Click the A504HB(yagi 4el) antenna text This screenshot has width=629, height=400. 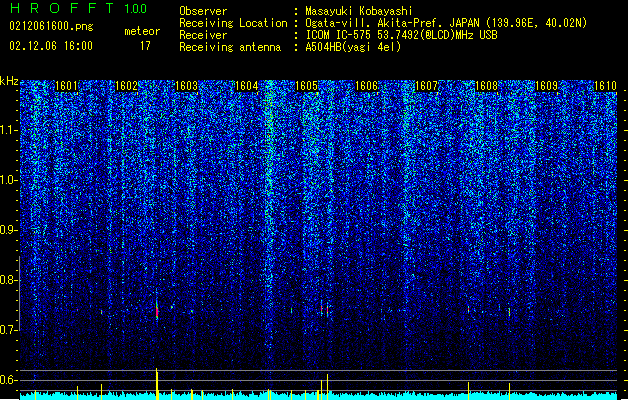353,47
